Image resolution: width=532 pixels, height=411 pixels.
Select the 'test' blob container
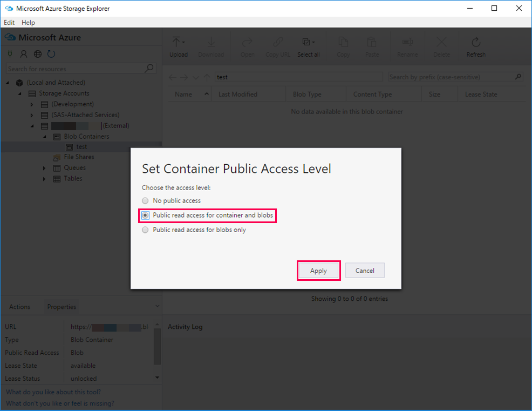(81, 147)
